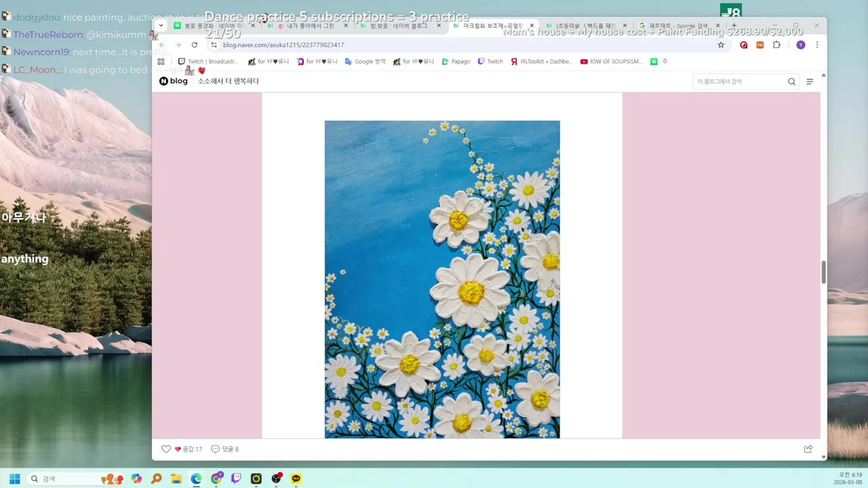The height and width of the screenshot is (488, 868).
Task: Open IRLToolkit • Dashbo... bookmark
Action: [541, 61]
